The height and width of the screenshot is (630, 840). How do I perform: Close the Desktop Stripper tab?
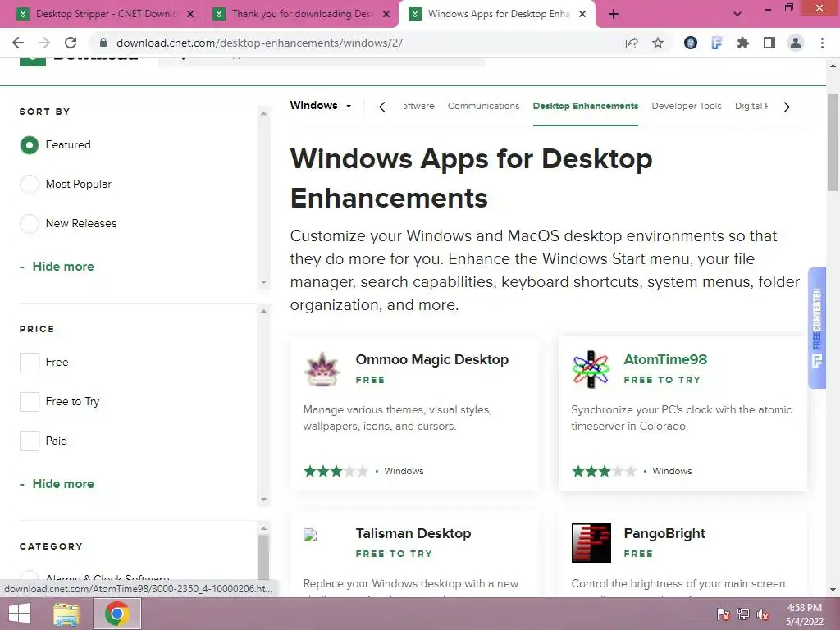[190, 14]
